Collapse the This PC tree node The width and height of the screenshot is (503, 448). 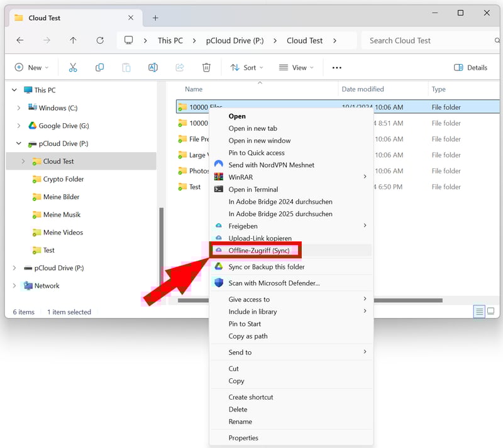tap(14, 90)
